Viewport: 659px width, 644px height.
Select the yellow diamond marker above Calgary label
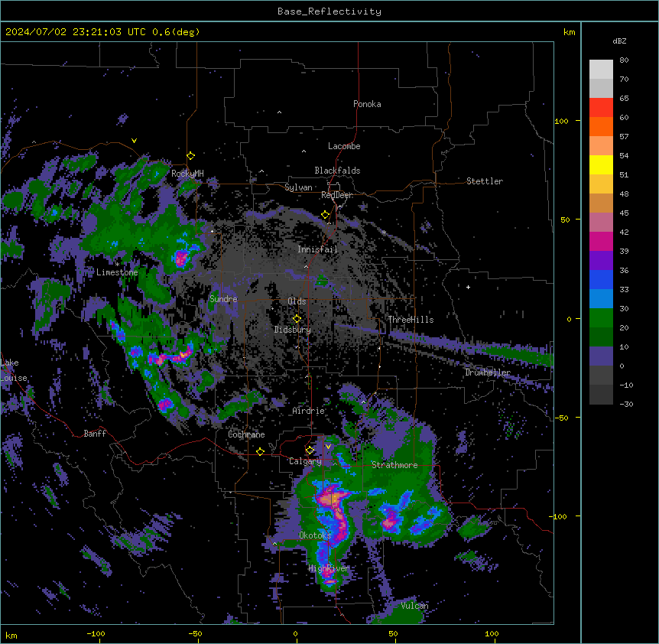310,450
